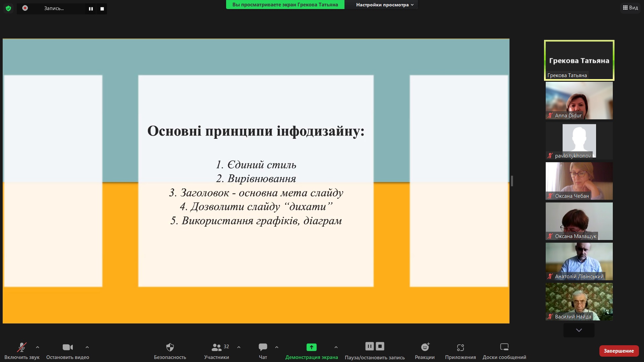This screenshot has width=644, height=362.
Task: Open the Security shield icon
Action: 170,347
